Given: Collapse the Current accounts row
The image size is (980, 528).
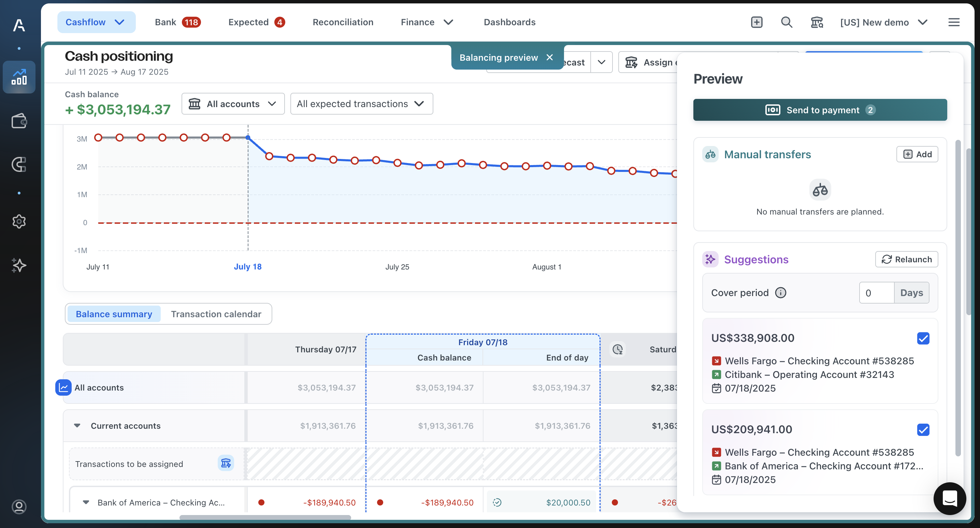Looking at the screenshot, I should [x=77, y=425].
